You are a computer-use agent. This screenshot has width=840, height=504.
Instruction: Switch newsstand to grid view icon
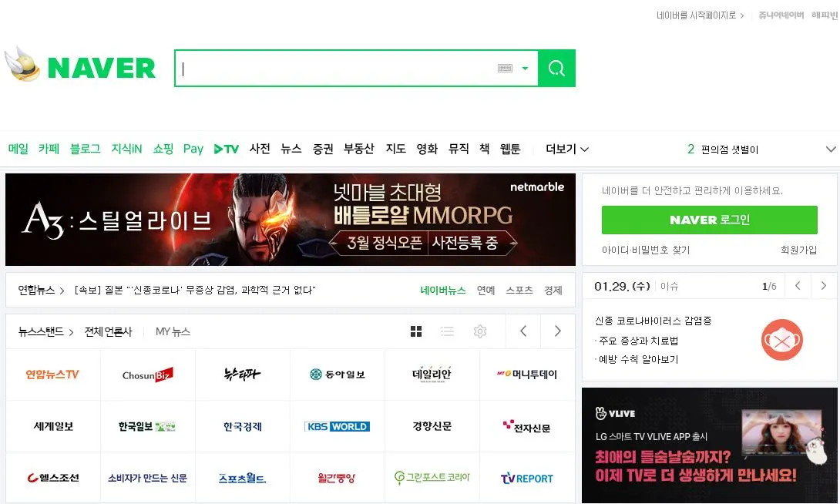coord(416,331)
